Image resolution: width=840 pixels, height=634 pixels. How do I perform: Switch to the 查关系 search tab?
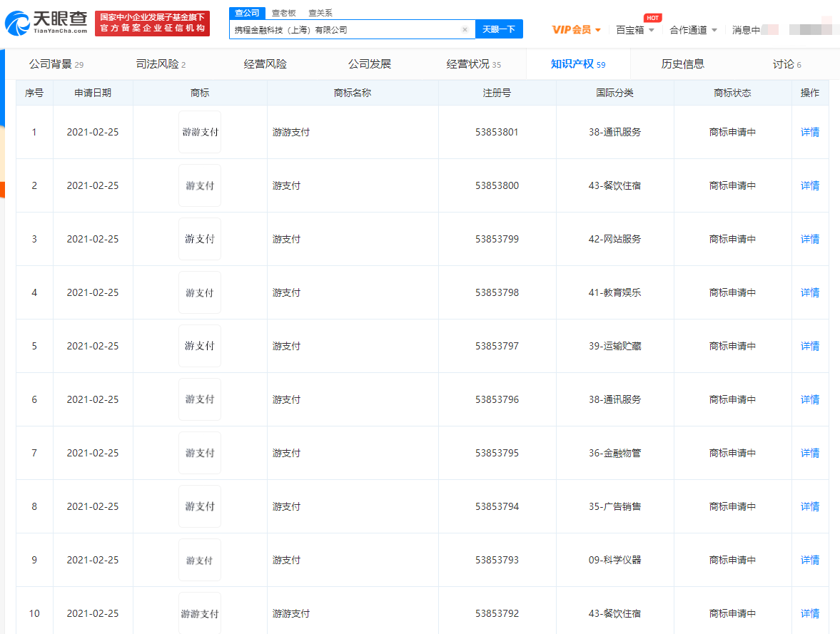(320, 13)
